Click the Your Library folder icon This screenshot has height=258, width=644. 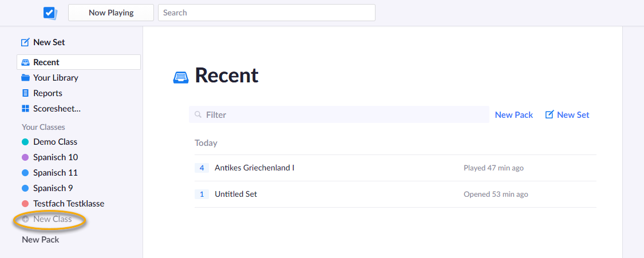(x=25, y=78)
